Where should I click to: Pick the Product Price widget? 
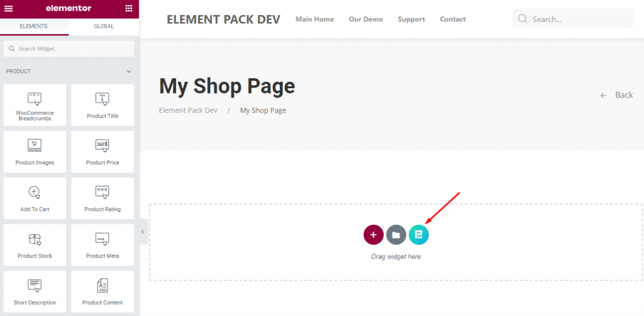click(x=103, y=152)
